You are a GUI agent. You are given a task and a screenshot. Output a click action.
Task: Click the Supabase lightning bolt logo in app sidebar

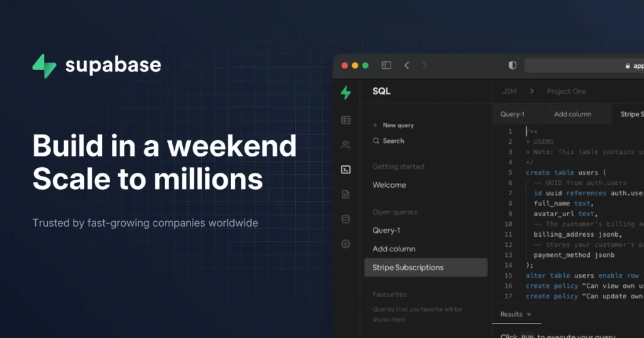point(346,92)
